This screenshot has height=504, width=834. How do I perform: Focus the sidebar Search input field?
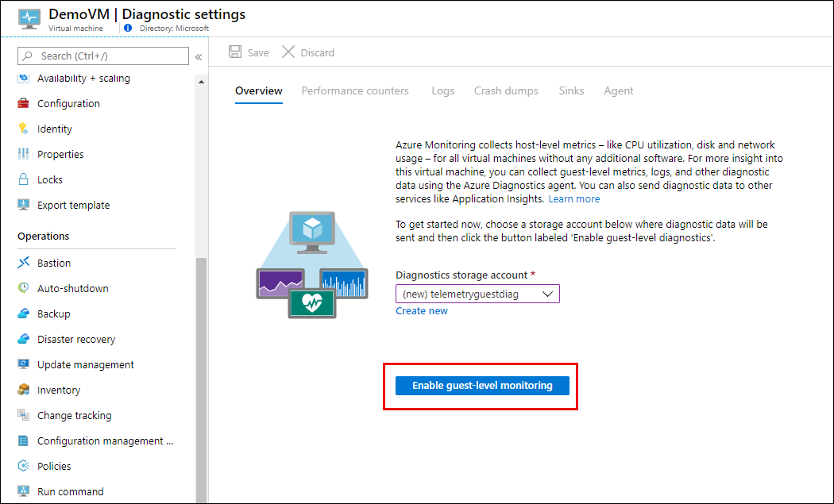(107, 56)
